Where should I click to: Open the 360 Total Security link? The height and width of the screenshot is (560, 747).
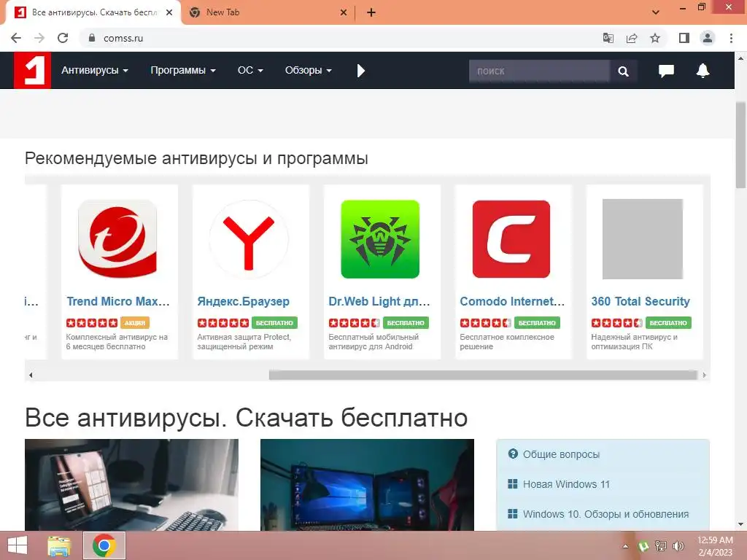click(x=640, y=301)
